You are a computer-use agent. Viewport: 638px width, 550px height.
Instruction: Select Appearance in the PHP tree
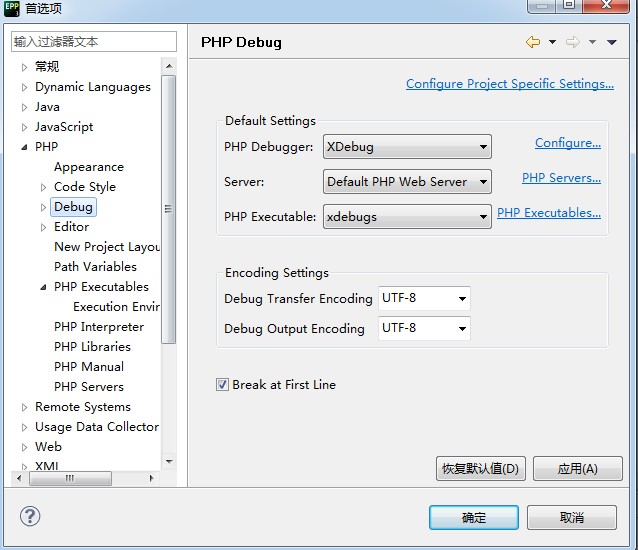pyautogui.click(x=89, y=167)
